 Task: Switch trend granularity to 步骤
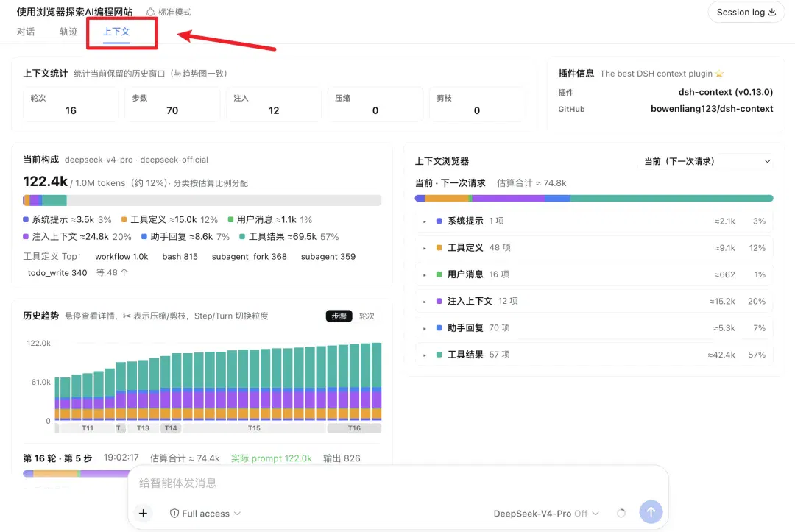click(339, 316)
